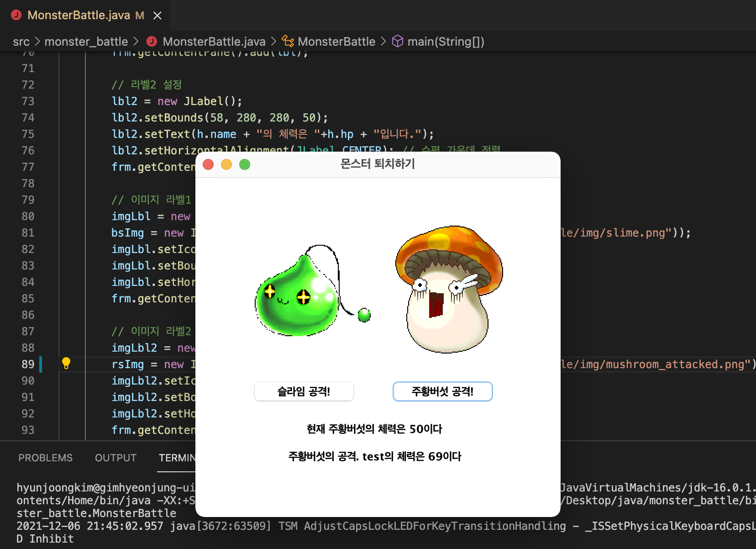Click the // 라벨2 설정 comment line

click(147, 84)
